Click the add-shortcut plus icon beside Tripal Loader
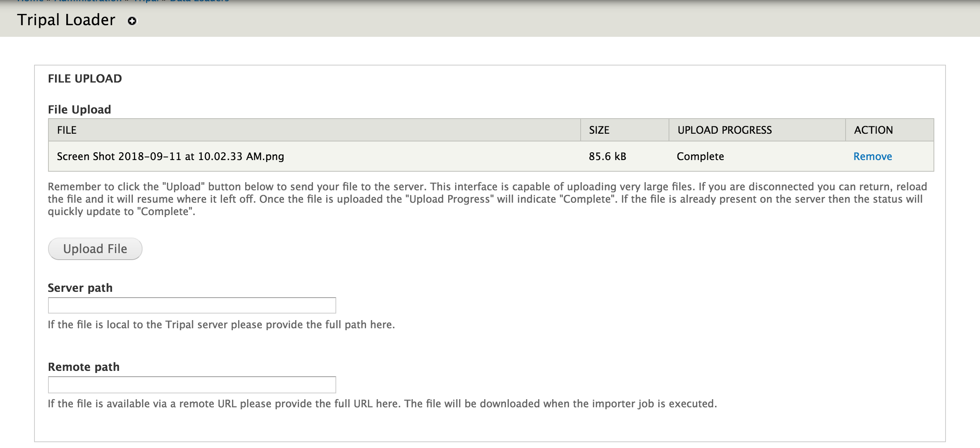This screenshot has height=448, width=980. (x=132, y=21)
